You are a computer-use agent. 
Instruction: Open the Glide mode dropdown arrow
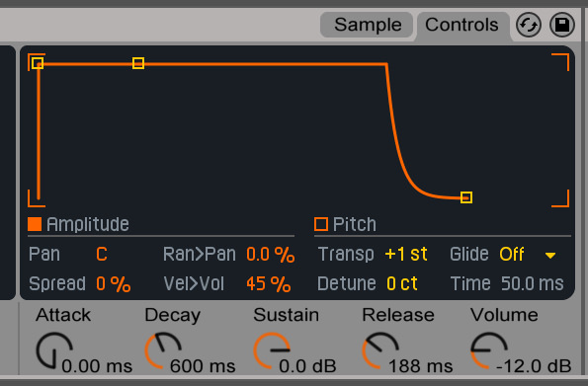click(x=550, y=256)
